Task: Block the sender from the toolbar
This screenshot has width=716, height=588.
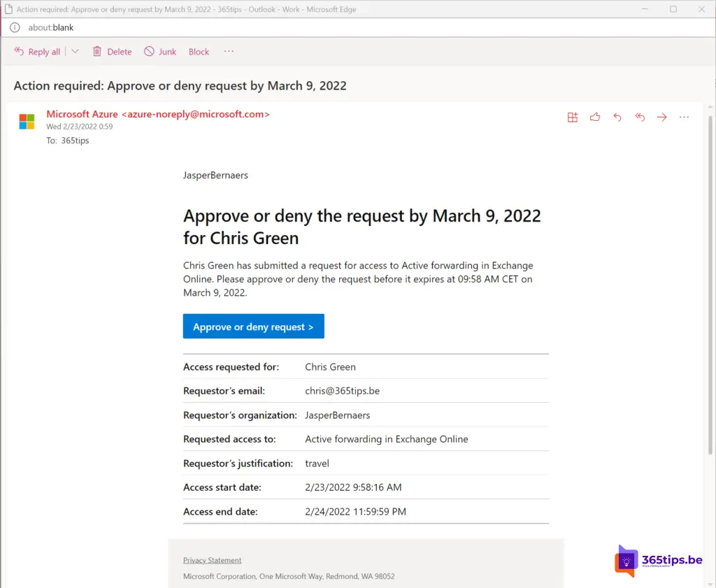Action: [199, 52]
